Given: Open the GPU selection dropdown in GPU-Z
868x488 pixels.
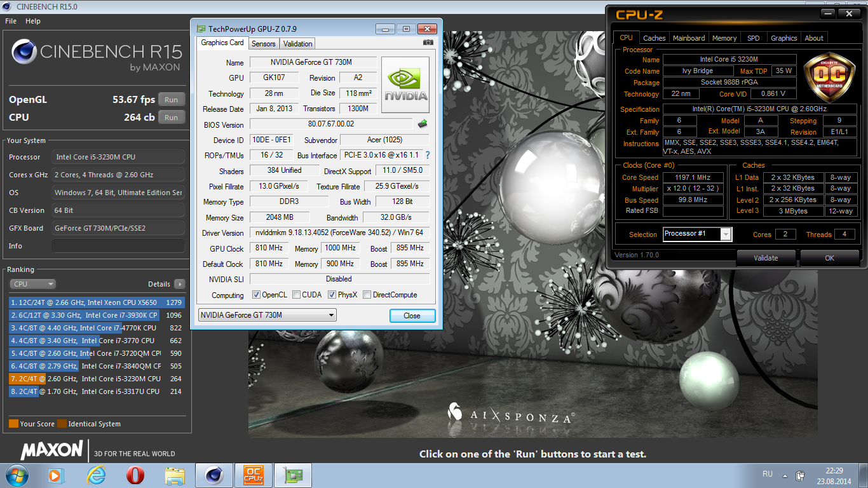Looking at the screenshot, I should coord(267,315).
